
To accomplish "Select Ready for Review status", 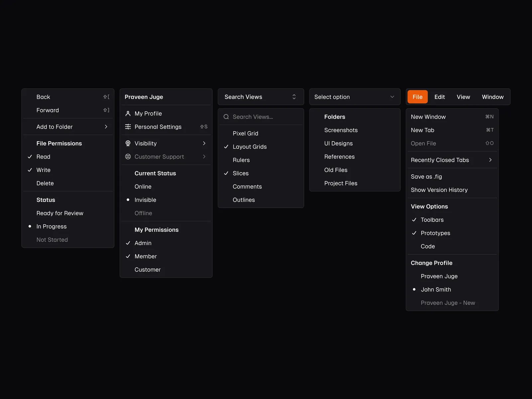I will [x=60, y=213].
